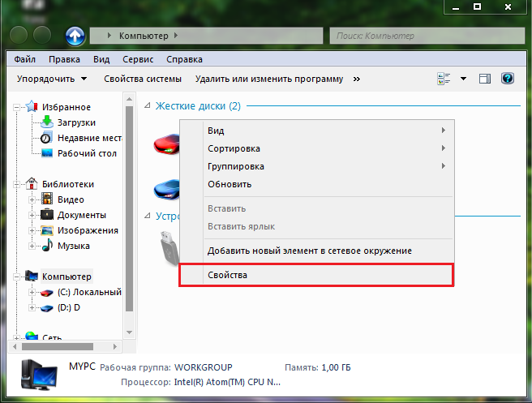This screenshot has width=532, height=403.
Task: Open the Сервис menu
Action: pyautogui.click(x=138, y=59)
